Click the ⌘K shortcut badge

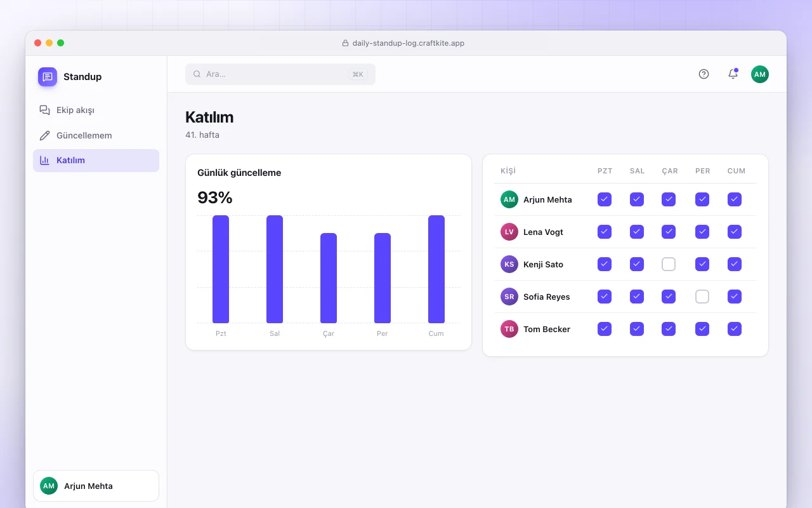pos(358,74)
